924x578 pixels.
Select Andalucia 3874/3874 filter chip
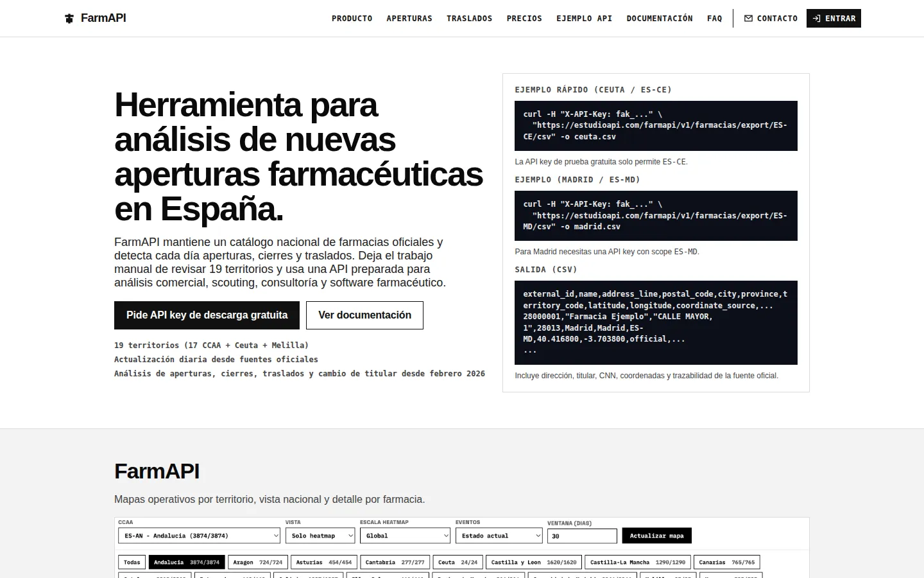tap(187, 562)
